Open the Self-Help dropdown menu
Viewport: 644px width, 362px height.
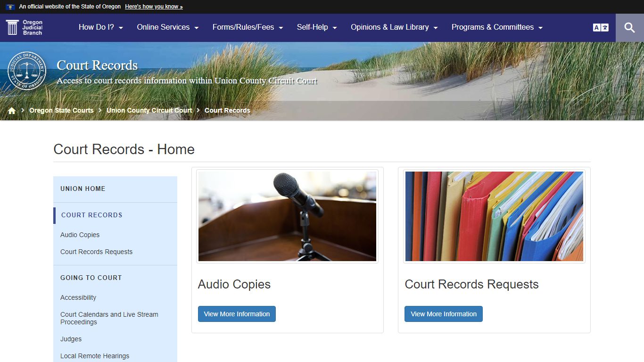point(317,27)
